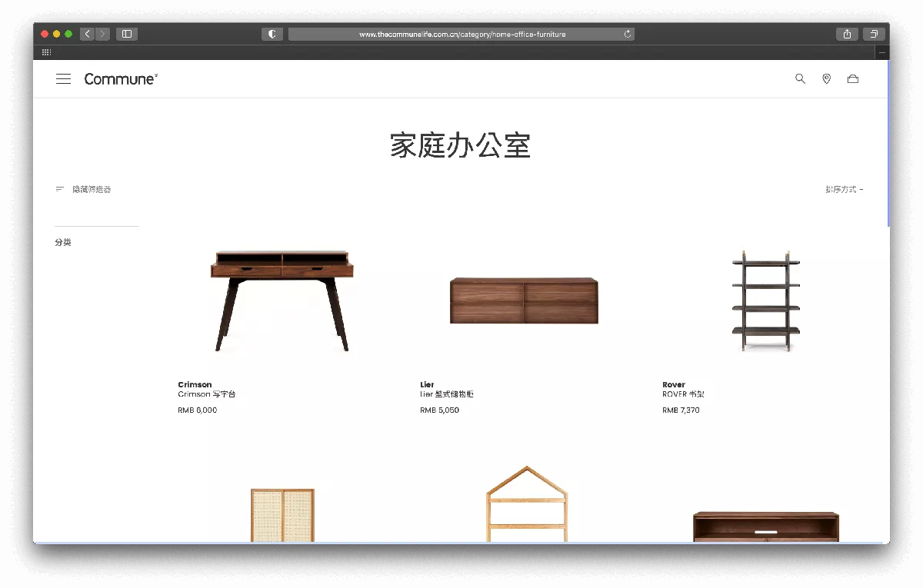The image size is (923, 588).
Task: Open the store locator pin icon
Action: (x=826, y=79)
